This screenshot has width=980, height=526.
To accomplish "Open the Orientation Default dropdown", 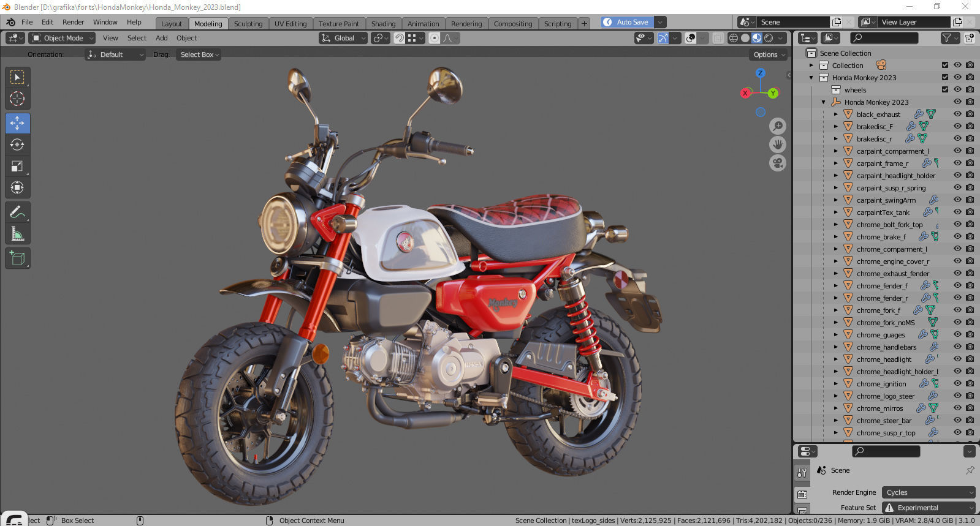I will coord(115,54).
